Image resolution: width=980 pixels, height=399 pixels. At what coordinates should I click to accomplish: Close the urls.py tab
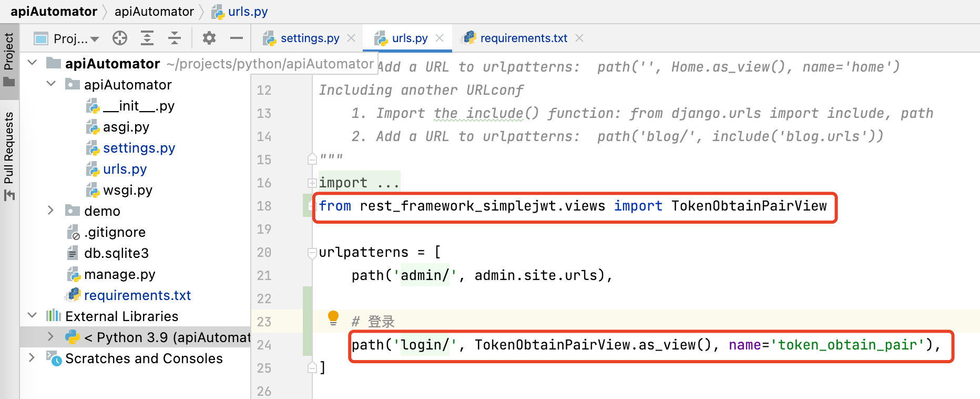(440, 38)
